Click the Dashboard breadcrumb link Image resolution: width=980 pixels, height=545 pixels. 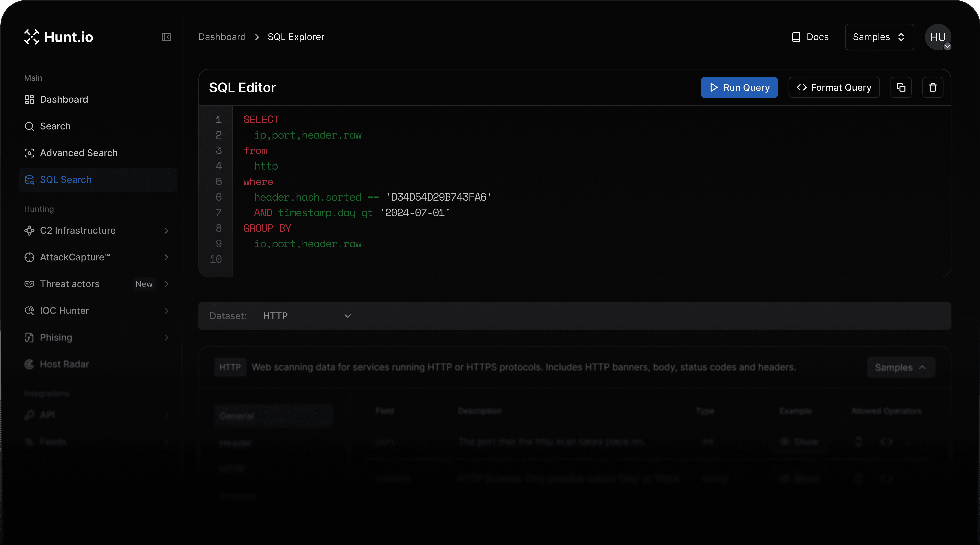[222, 37]
